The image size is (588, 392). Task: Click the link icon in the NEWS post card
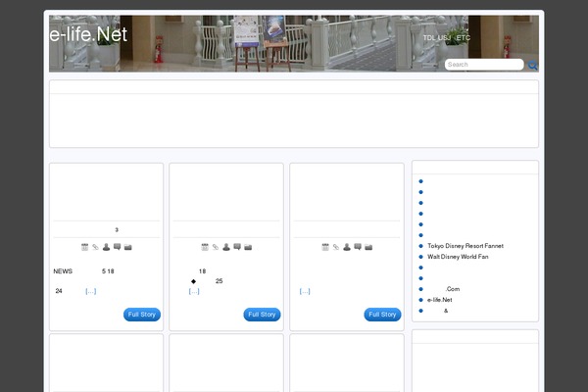coord(96,247)
